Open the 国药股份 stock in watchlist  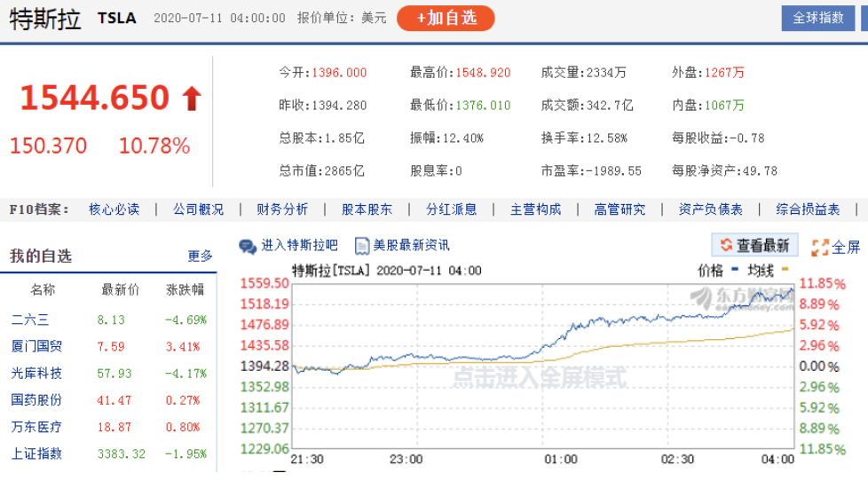pyautogui.click(x=36, y=400)
